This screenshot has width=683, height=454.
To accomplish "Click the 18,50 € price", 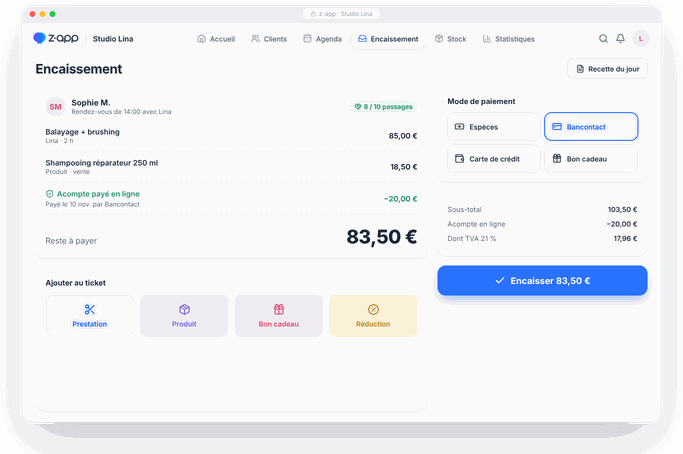I will pos(404,167).
